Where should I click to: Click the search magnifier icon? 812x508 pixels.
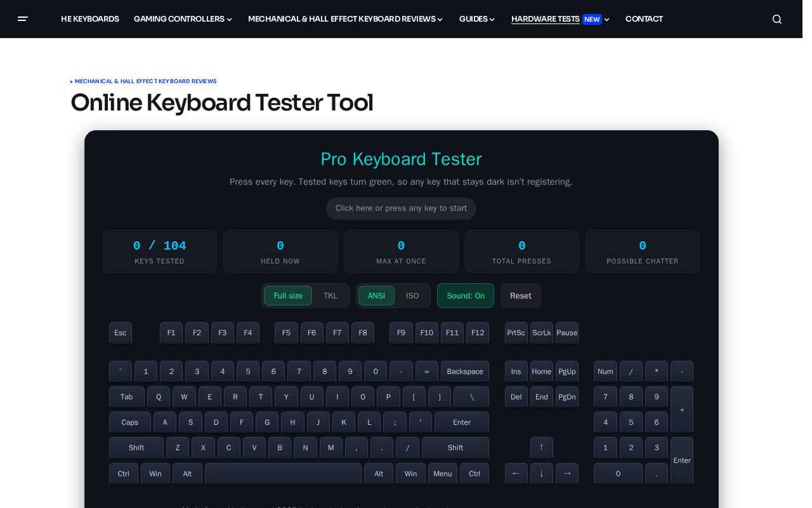point(777,19)
